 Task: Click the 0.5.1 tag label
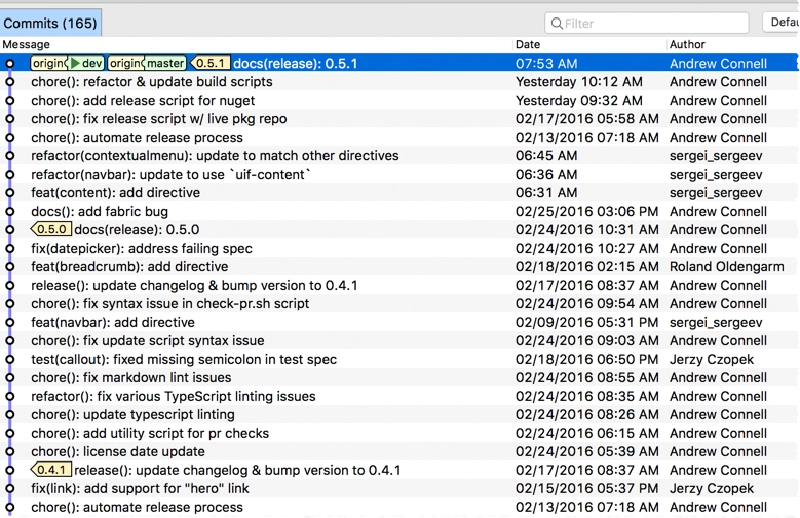point(210,63)
